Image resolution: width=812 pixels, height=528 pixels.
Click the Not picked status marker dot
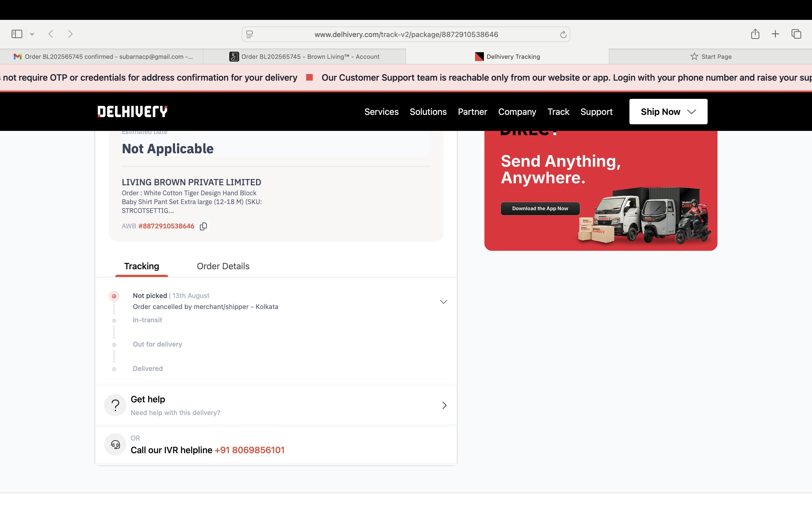114,296
